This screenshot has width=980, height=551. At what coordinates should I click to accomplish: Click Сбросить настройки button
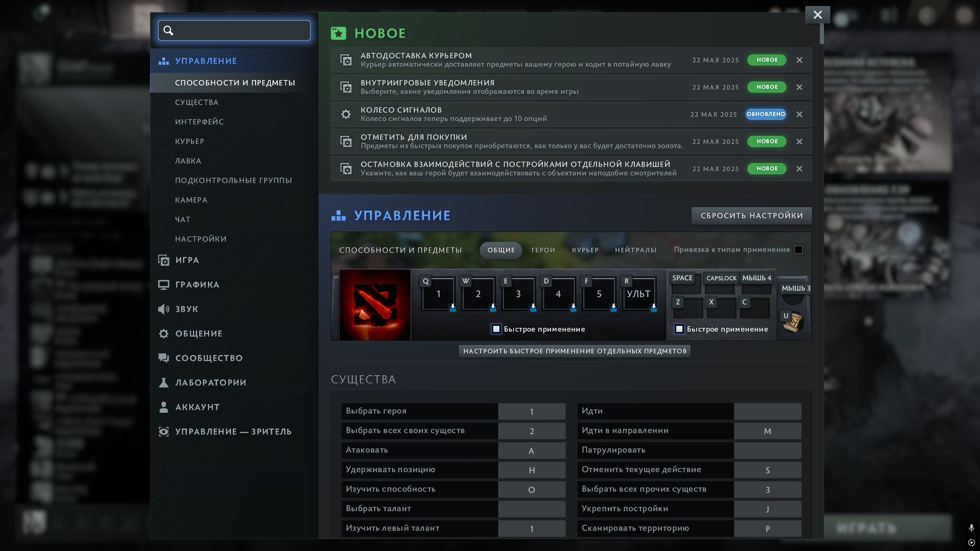point(751,216)
